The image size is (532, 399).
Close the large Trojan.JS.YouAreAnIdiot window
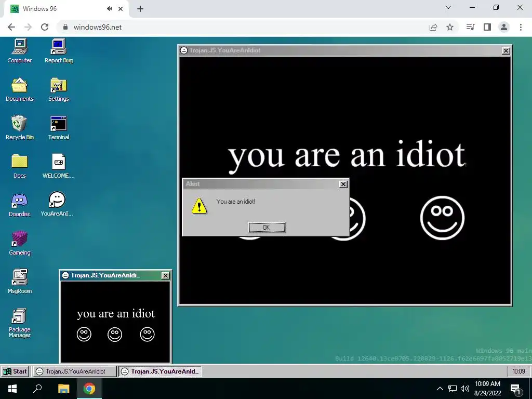coord(506,50)
